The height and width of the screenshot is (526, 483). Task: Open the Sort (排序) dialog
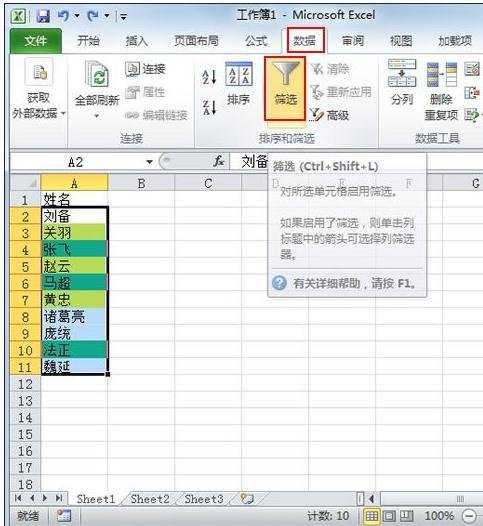[x=238, y=84]
